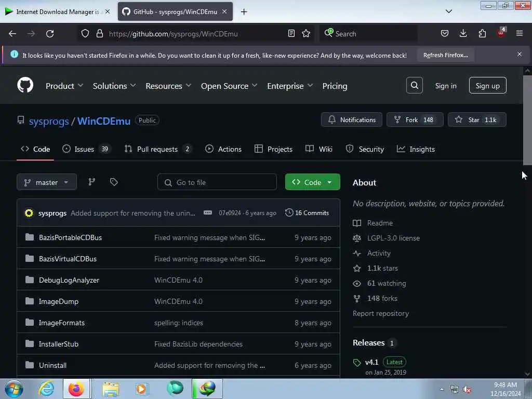
Task: Click the Firefox Search box
Action: coord(368,34)
